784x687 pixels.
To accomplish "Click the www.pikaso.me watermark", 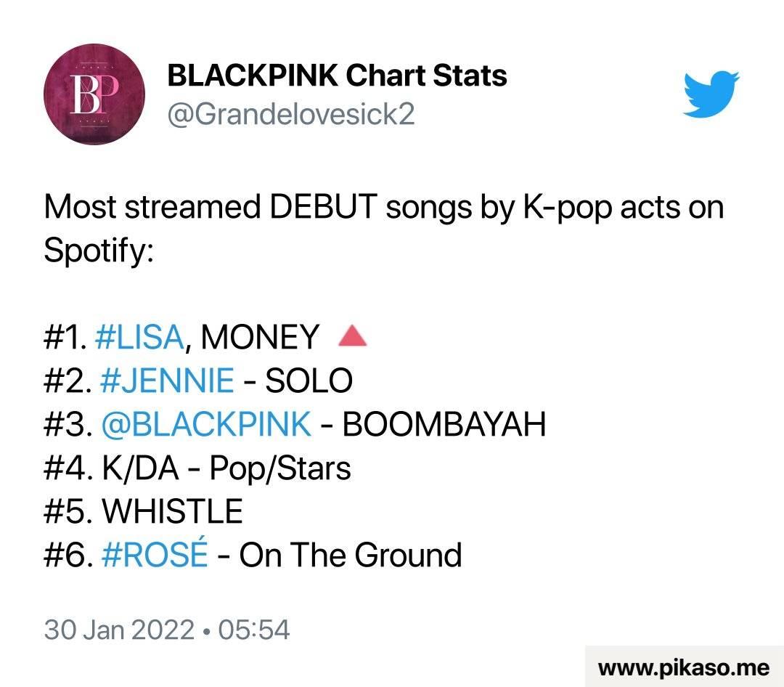I will 684,667.
